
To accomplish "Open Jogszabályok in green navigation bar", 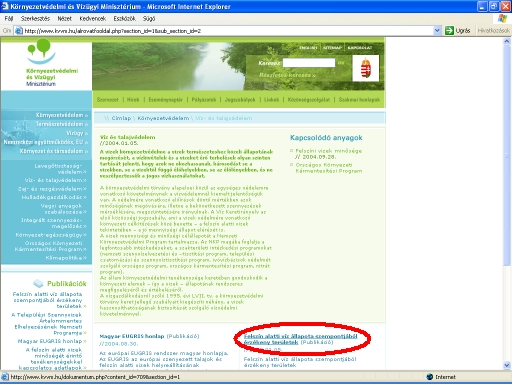I will coord(240,100).
